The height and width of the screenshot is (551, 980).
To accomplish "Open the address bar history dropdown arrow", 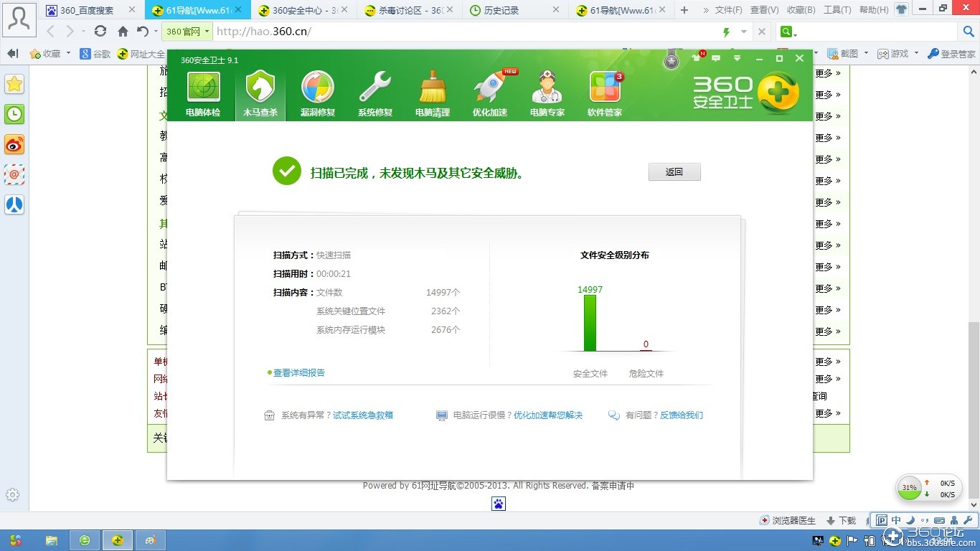I will pos(744,32).
